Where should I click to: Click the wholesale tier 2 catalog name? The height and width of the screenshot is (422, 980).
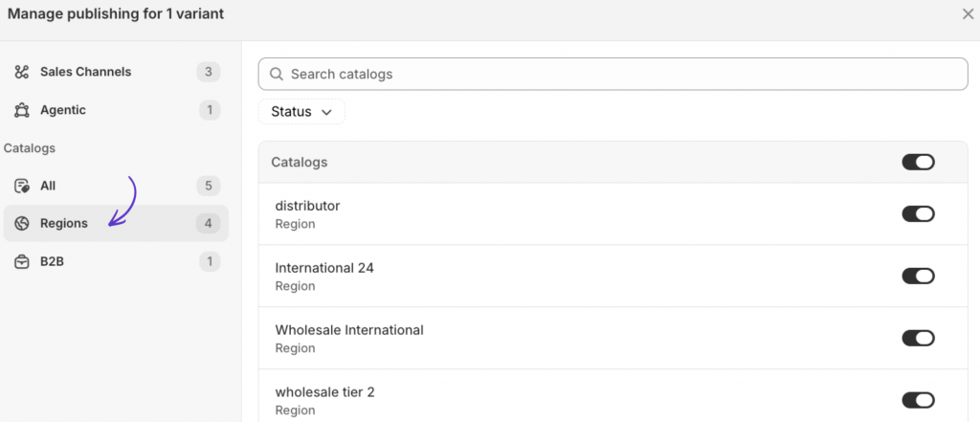click(325, 392)
